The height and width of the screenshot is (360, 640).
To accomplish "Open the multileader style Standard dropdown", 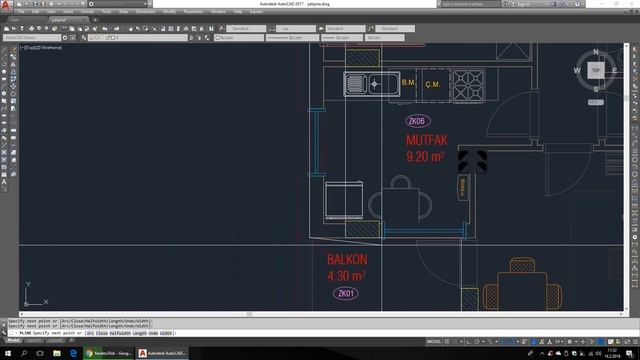I will coord(395,29).
